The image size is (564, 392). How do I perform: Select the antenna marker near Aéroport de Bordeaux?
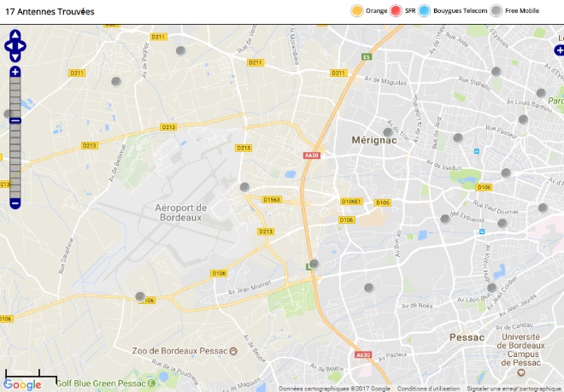pos(244,187)
